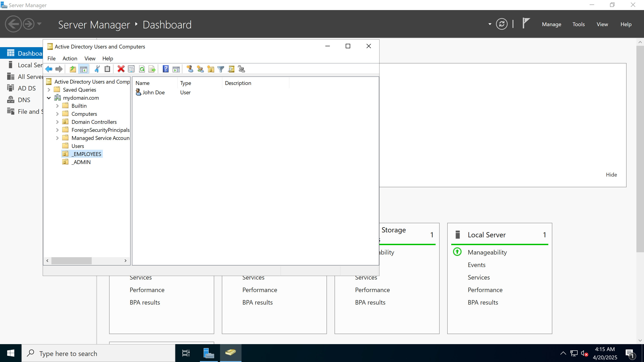Expand the Managed Service Accounts node
Image resolution: width=644 pixels, height=362 pixels.
pyautogui.click(x=57, y=138)
